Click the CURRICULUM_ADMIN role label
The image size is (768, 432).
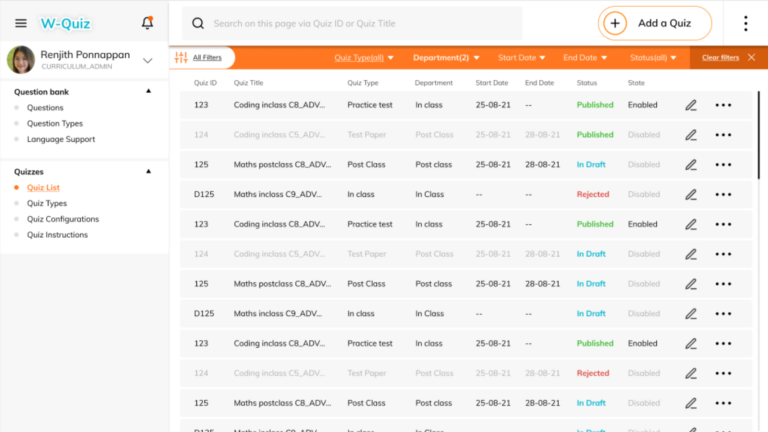click(x=76, y=67)
